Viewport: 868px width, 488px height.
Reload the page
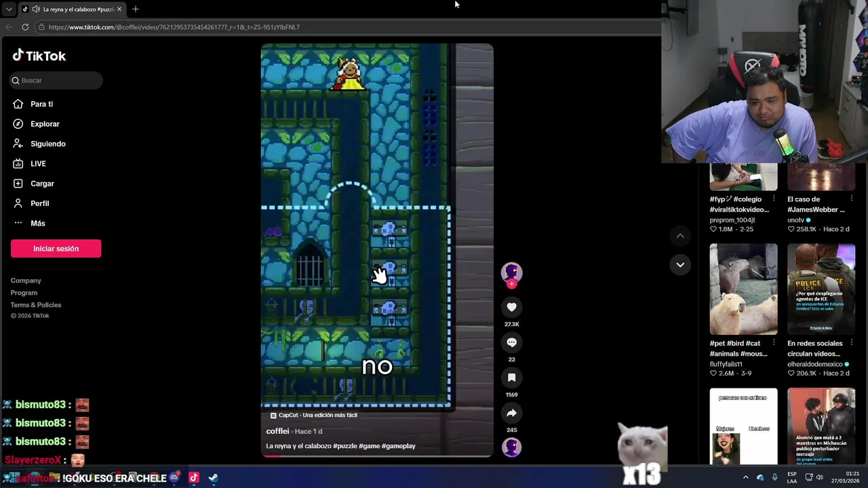(x=25, y=27)
